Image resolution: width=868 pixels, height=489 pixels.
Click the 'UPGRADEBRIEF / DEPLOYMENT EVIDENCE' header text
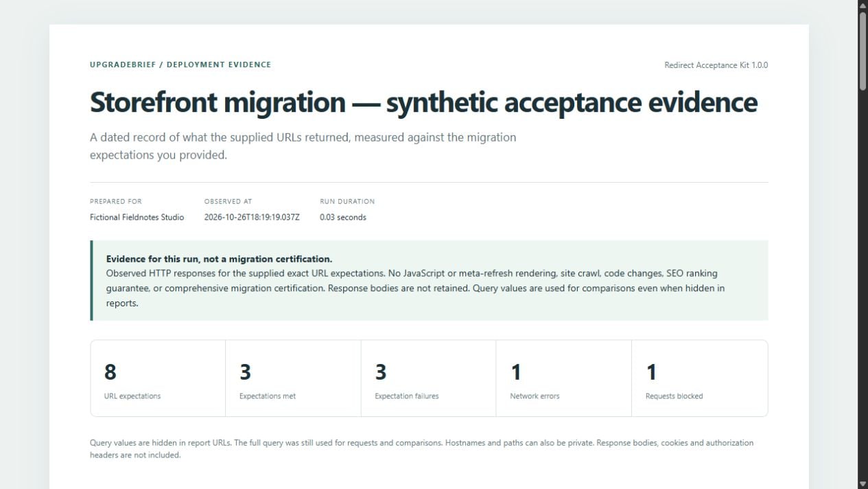180,65
